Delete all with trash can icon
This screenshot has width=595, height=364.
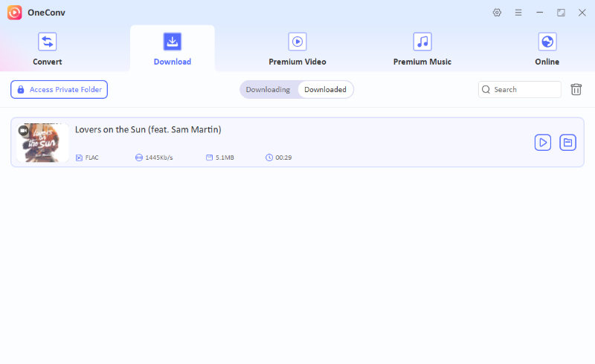[576, 89]
